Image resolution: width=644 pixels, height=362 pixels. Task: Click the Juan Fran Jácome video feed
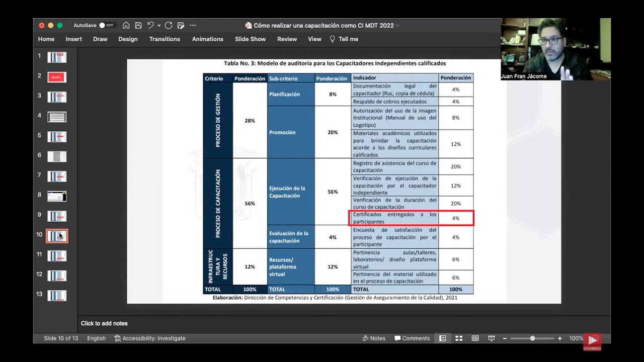point(555,49)
